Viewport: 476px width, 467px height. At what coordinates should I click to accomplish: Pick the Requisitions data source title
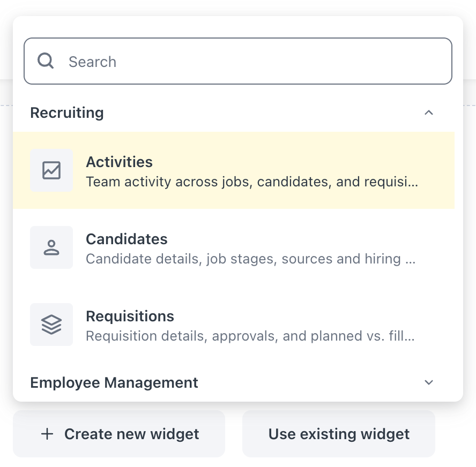[x=130, y=316]
